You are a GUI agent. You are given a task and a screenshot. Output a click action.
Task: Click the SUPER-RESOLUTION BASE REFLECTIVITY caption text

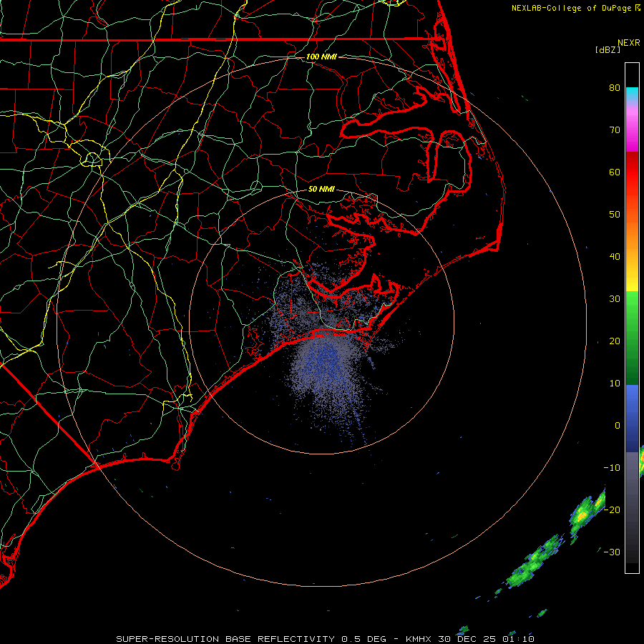coord(225,639)
